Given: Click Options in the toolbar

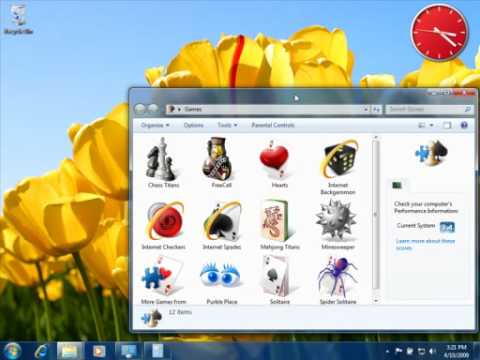Looking at the screenshot, I should tap(193, 125).
